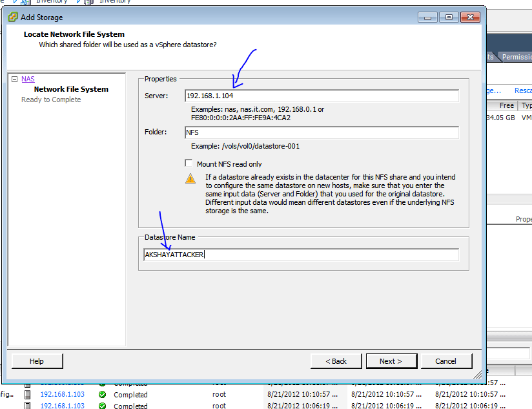
Task: Enable the Mount NFS read only checkbox
Action: 189,163
